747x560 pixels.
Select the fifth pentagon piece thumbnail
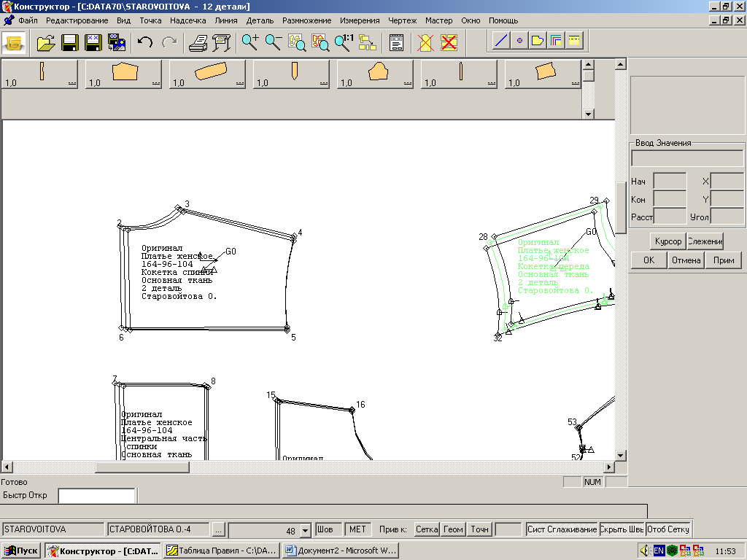point(376,74)
